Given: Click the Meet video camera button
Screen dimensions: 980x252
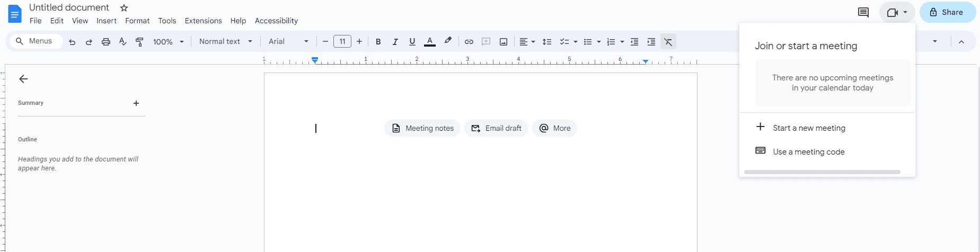Looking at the screenshot, I should [x=897, y=12].
